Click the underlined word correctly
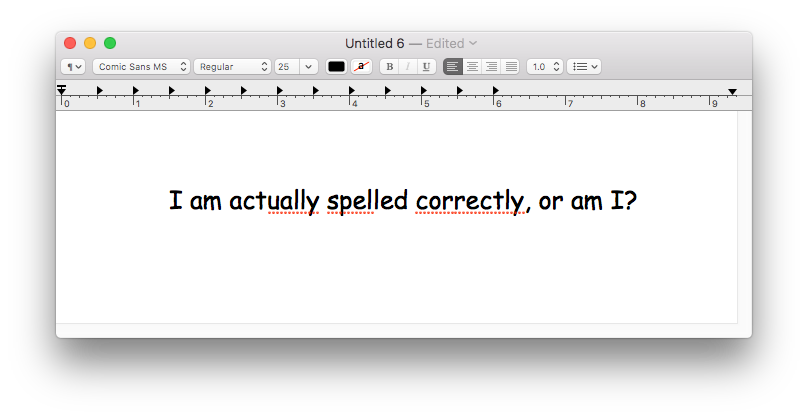This screenshot has height=418, width=808. [x=470, y=200]
